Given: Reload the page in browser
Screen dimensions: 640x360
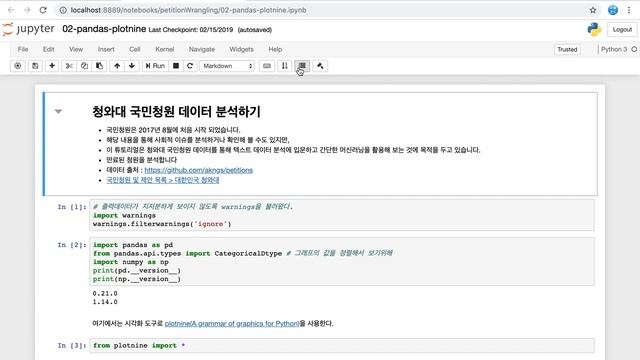Looking at the screenshot, I should (43, 10).
